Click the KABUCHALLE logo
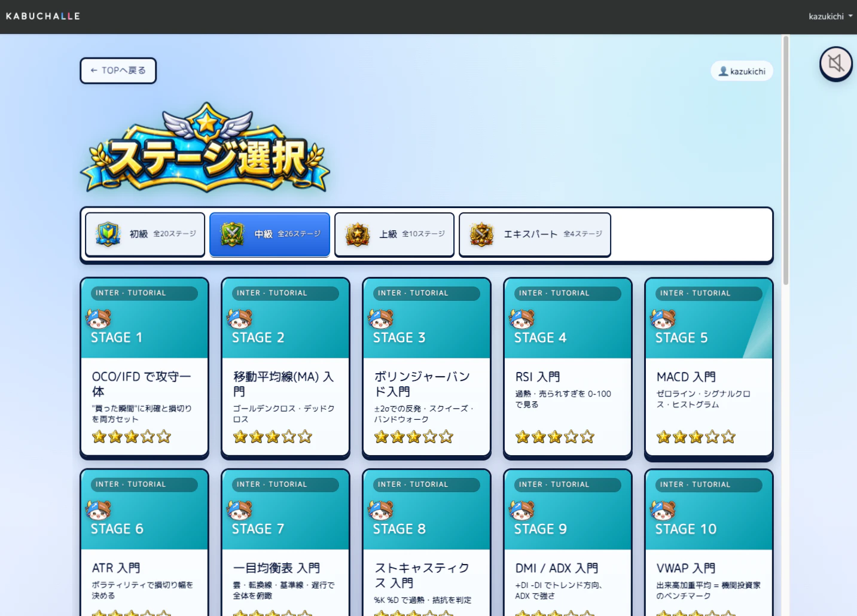The height and width of the screenshot is (616, 857). tap(43, 16)
